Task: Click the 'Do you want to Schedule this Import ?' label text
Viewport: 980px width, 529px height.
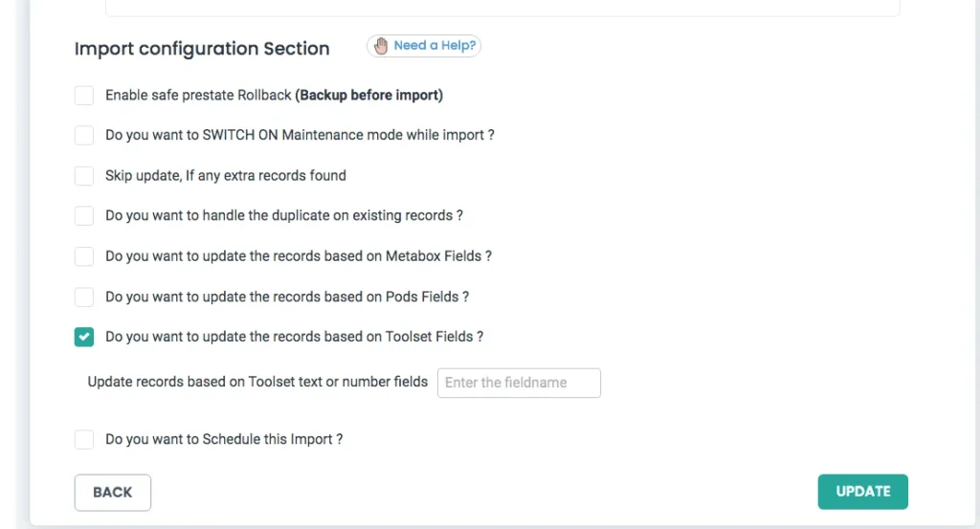Action: click(224, 440)
